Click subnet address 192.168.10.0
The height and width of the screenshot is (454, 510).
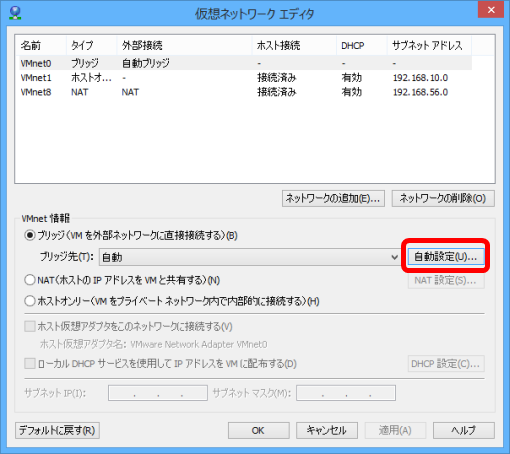(x=420, y=78)
